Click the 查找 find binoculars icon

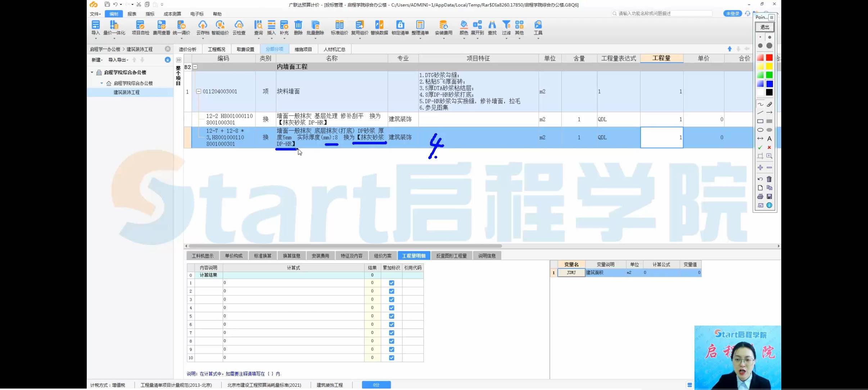click(x=492, y=28)
